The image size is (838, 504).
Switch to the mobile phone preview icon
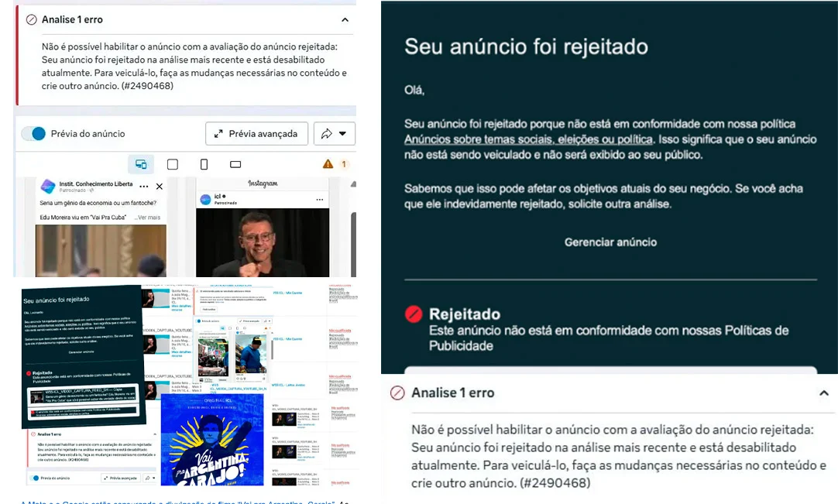(x=204, y=164)
